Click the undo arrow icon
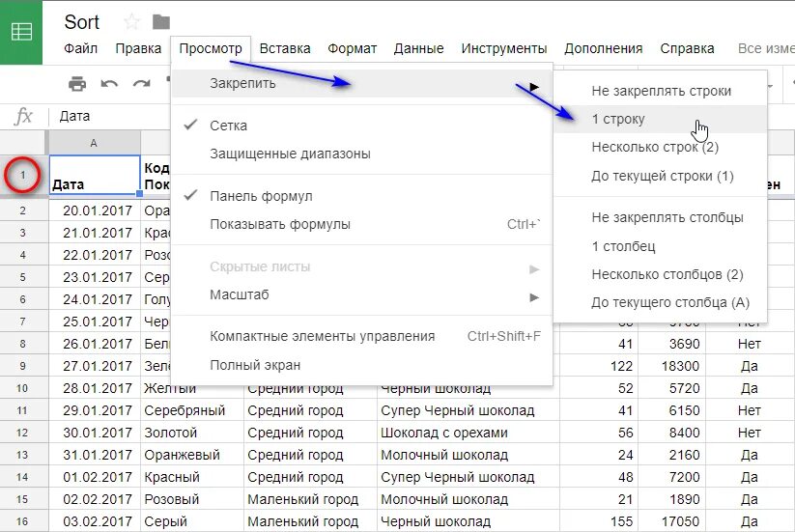The width and height of the screenshot is (795, 532). pos(109,84)
